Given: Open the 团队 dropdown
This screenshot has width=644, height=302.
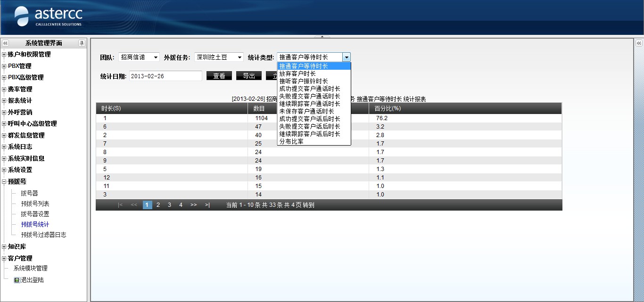Looking at the screenshot, I should click(x=139, y=57).
